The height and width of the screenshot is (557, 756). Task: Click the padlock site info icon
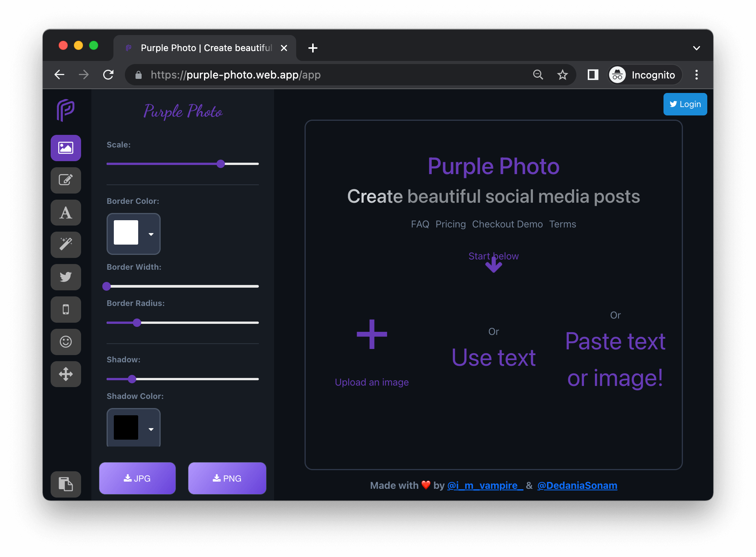click(x=139, y=75)
